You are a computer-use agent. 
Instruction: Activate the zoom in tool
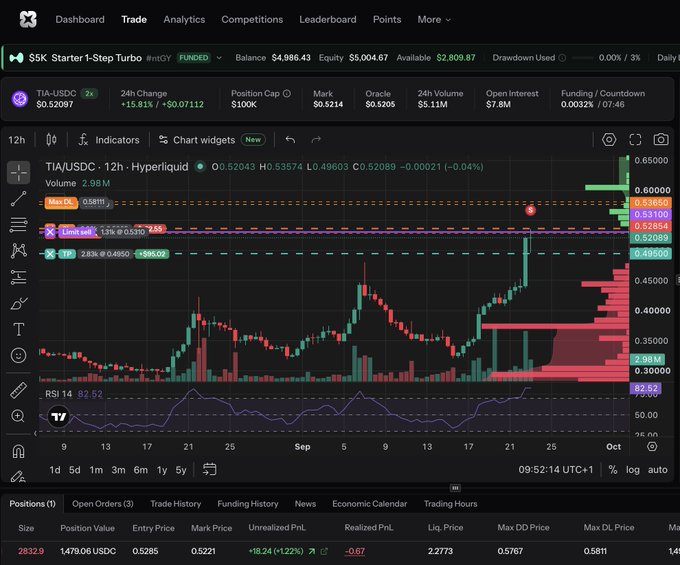pos(18,416)
